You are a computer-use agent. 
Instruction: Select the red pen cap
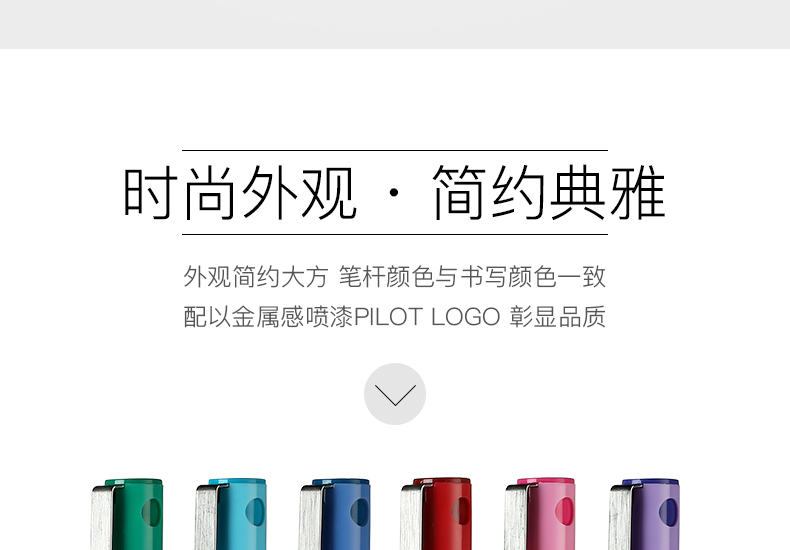click(436, 514)
